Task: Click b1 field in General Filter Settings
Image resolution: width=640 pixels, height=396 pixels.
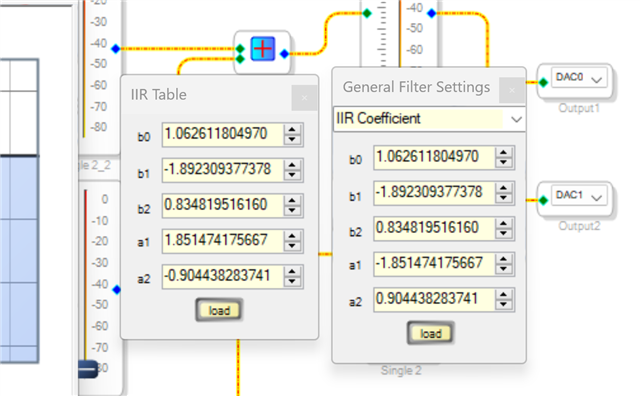Action: click(434, 193)
